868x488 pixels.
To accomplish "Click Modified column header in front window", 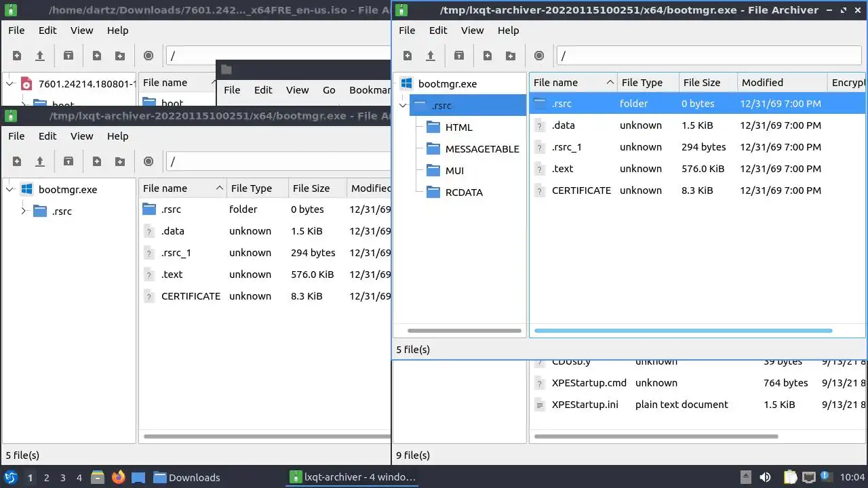I will [x=782, y=83].
